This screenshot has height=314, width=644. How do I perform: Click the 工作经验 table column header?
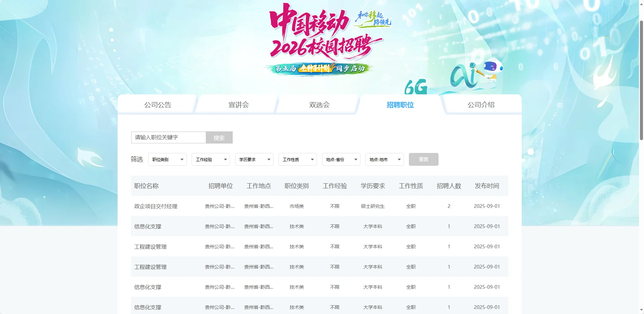tap(335, 186)
